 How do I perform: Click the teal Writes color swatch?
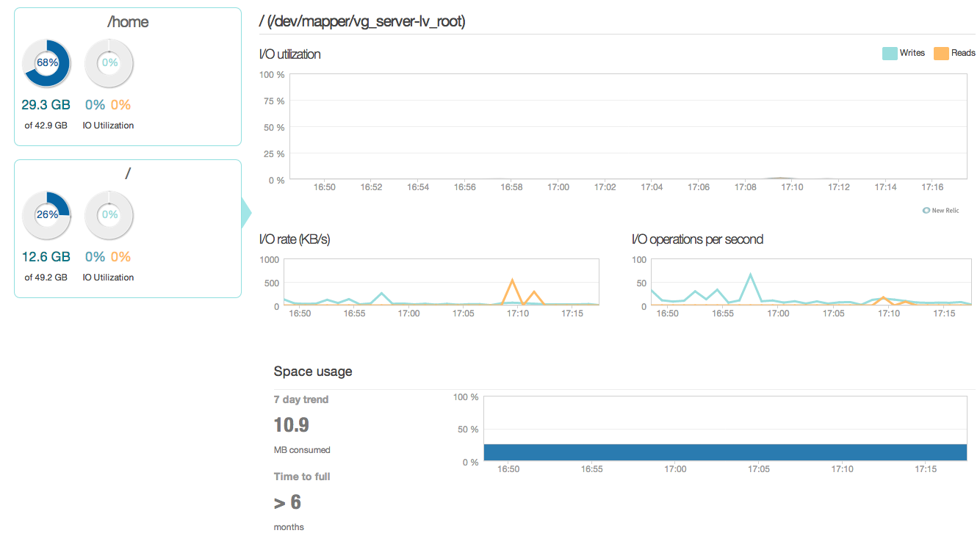890,53
